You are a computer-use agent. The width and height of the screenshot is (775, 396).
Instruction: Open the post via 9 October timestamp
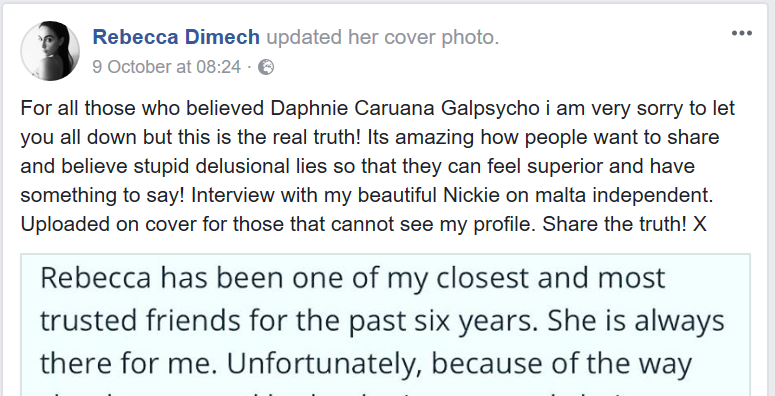(167, 67)
